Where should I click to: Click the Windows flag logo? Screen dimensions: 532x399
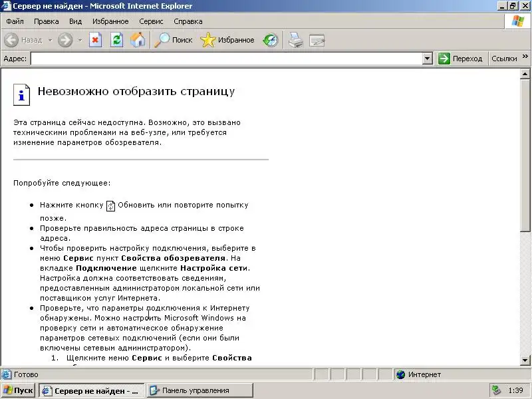tap(517, 21)
